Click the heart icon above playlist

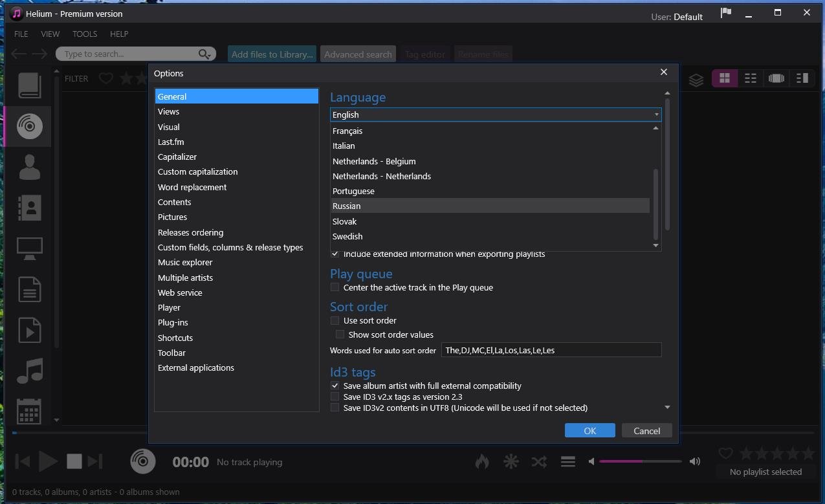coord(726,454)
